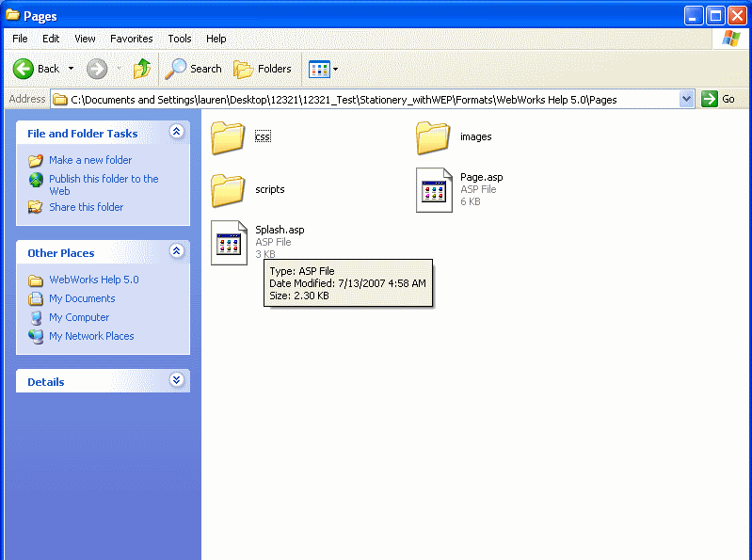Click Make a new folder link
The height and width of the screenshot is (560, 752).
point(90,160)
